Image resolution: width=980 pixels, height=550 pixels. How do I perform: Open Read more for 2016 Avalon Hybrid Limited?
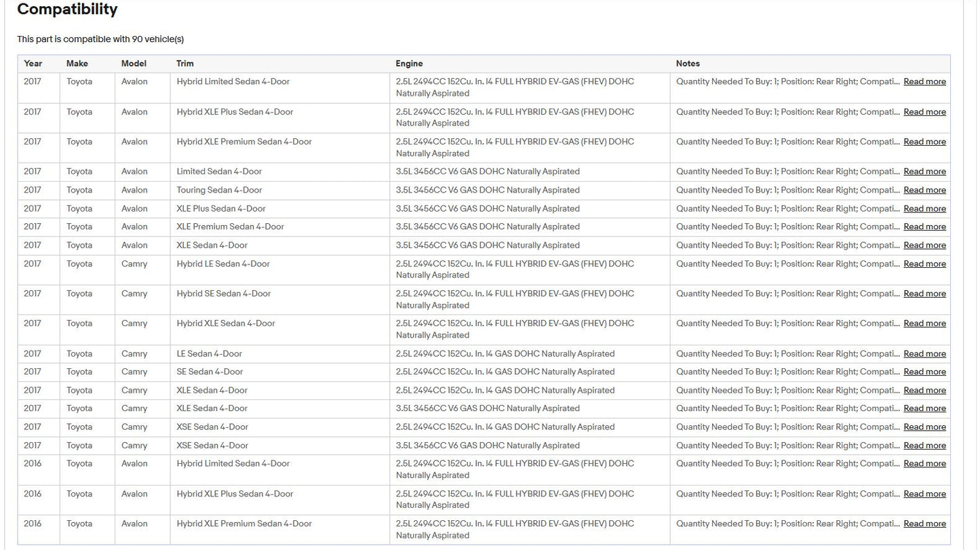(924, 463)
